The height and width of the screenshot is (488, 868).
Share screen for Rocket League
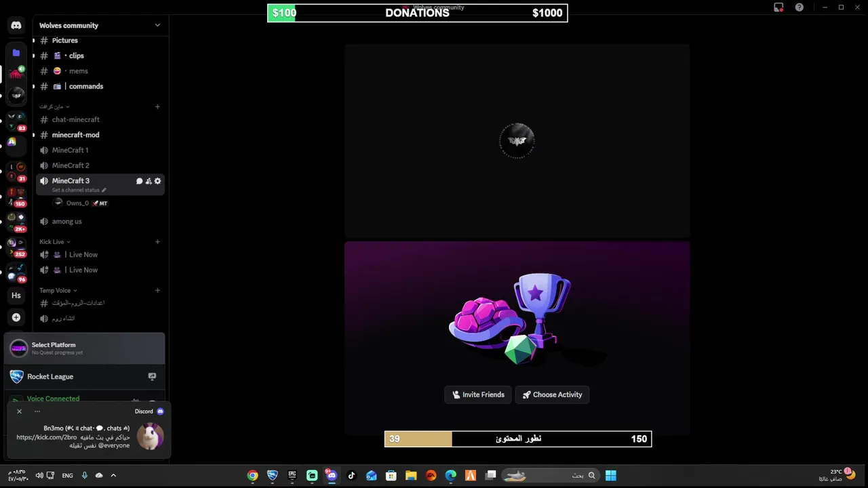point(152,376)
